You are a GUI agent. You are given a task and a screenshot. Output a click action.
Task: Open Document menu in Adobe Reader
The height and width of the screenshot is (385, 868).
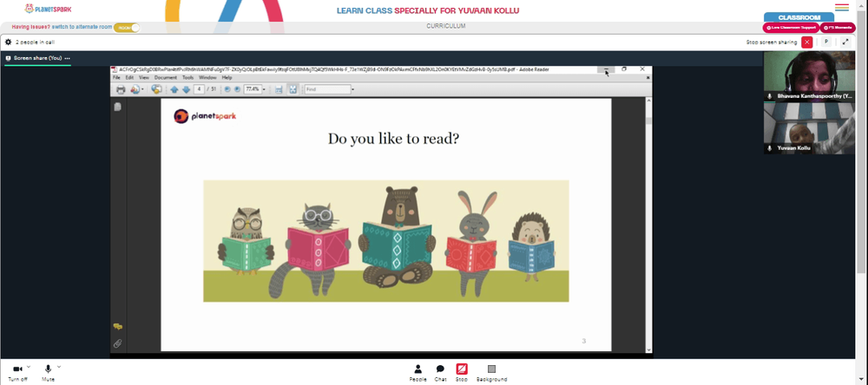[166, 77]
